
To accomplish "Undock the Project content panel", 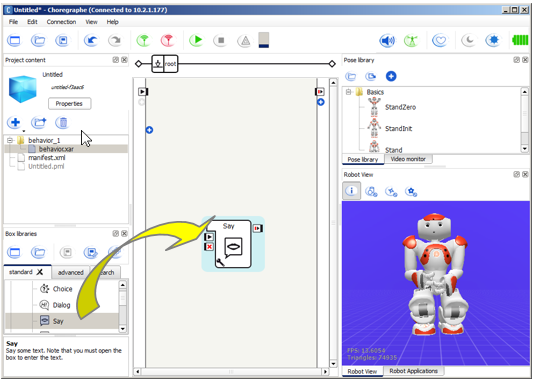I will [116, 60].
